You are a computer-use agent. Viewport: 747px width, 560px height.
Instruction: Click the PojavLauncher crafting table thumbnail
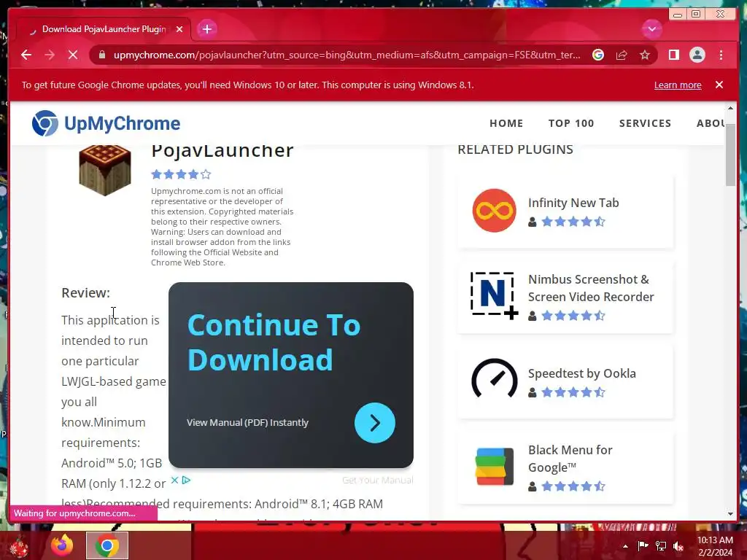tap(105, 171)
